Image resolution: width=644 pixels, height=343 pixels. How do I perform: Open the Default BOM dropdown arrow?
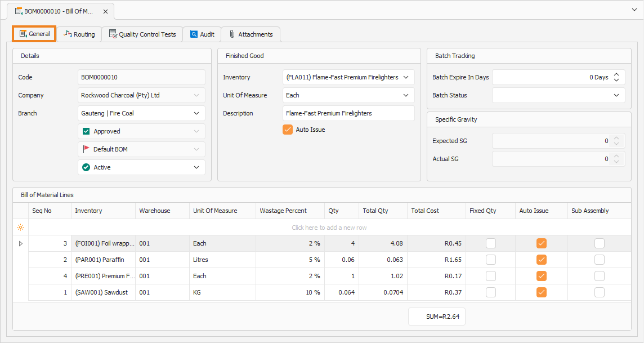point(196,149)
